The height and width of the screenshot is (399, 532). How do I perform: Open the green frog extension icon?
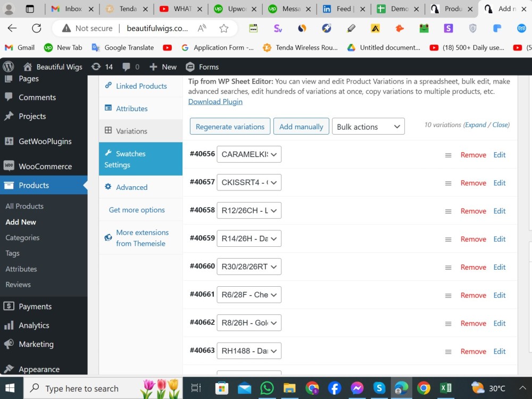click(x=424, y=28)
